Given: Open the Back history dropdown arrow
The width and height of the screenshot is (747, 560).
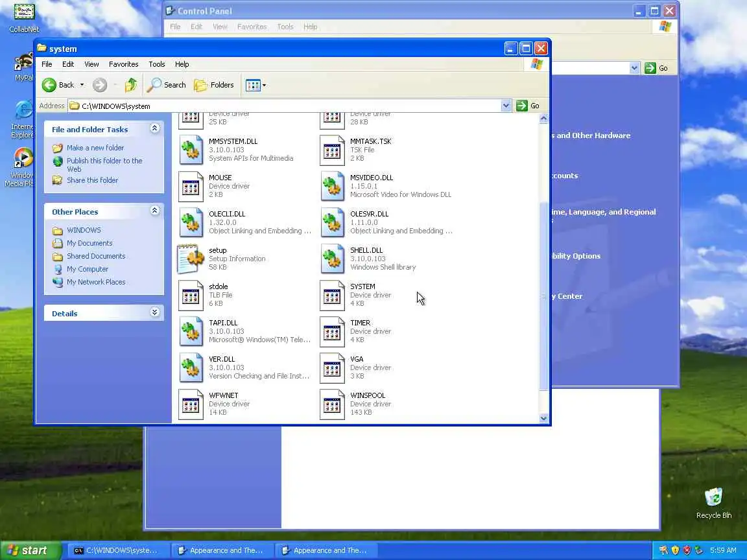Looking at the screenshot, I should (x=82, y=86).
